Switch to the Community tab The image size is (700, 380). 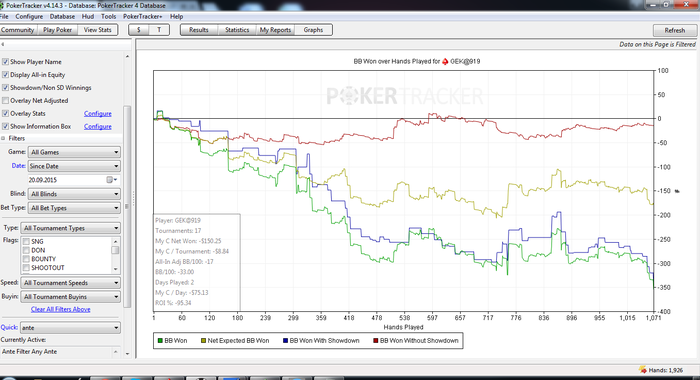tap(17, 30)
